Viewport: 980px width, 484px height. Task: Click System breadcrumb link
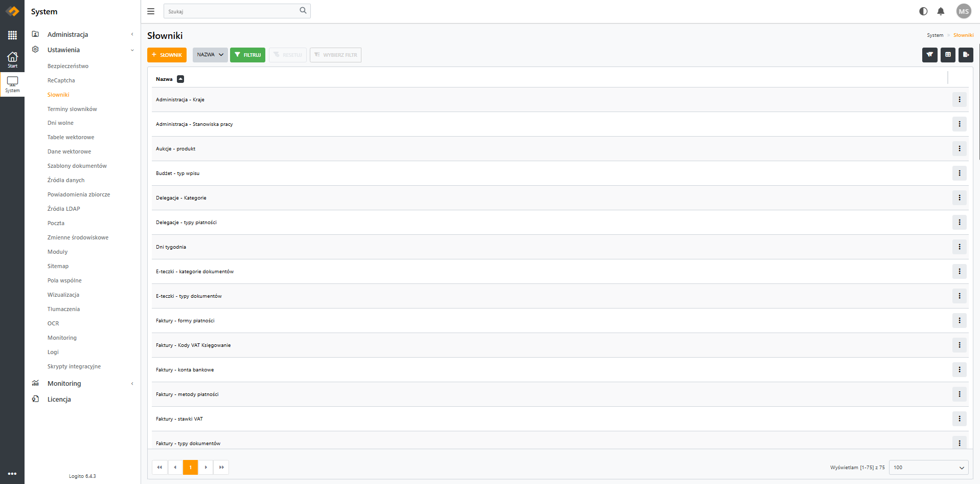[935, 35]
